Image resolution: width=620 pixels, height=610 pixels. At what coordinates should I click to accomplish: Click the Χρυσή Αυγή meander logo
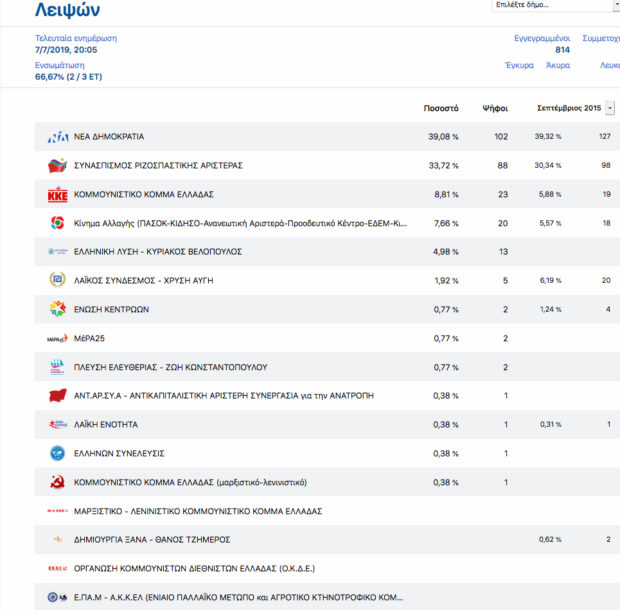point(57,280)
